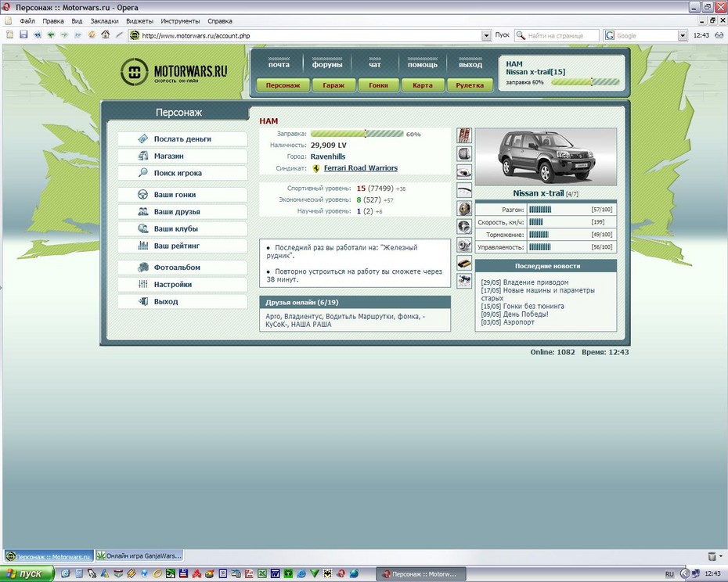The height and width of the screenshot is (582, 728).
Task: Open the Виджеты menu
Action: [x=139, y=21]
